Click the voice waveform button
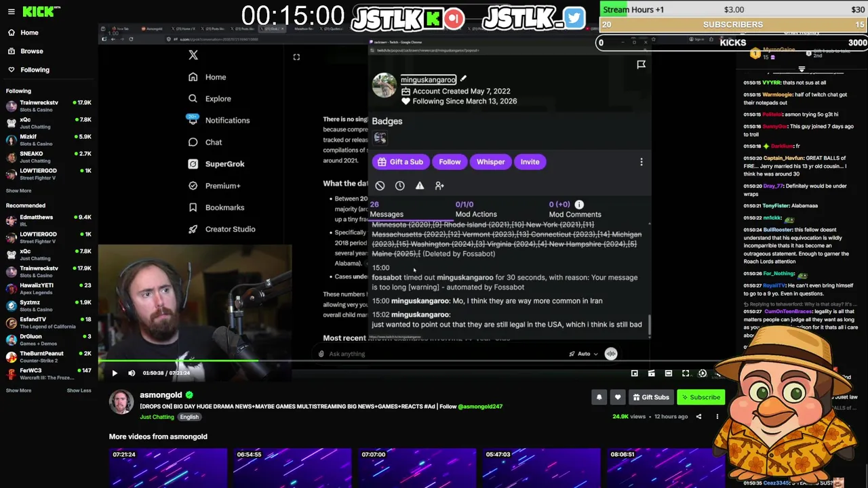The image size is (868, 488). [x=611, y=354]
